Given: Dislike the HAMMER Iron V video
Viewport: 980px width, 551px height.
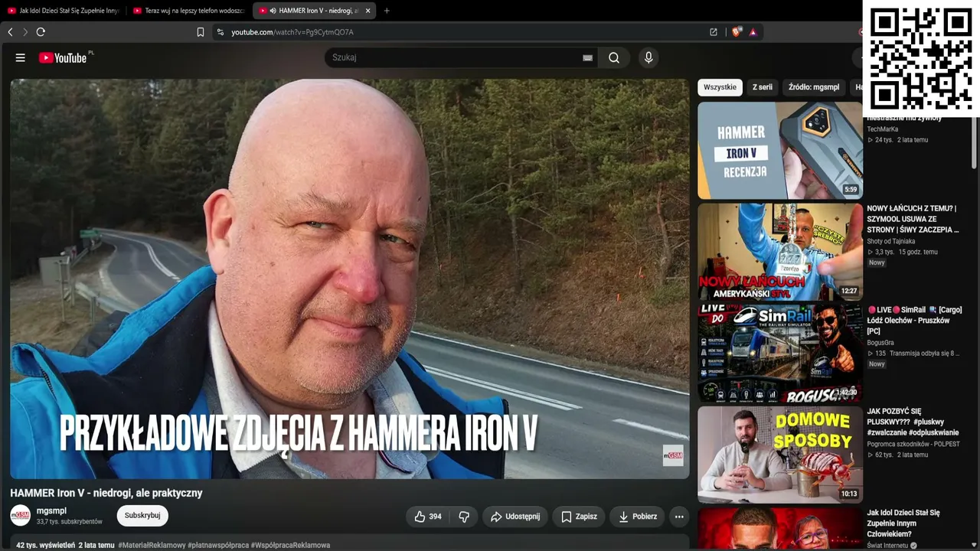Looking at the screenshot, I should [x=464, y=517].
